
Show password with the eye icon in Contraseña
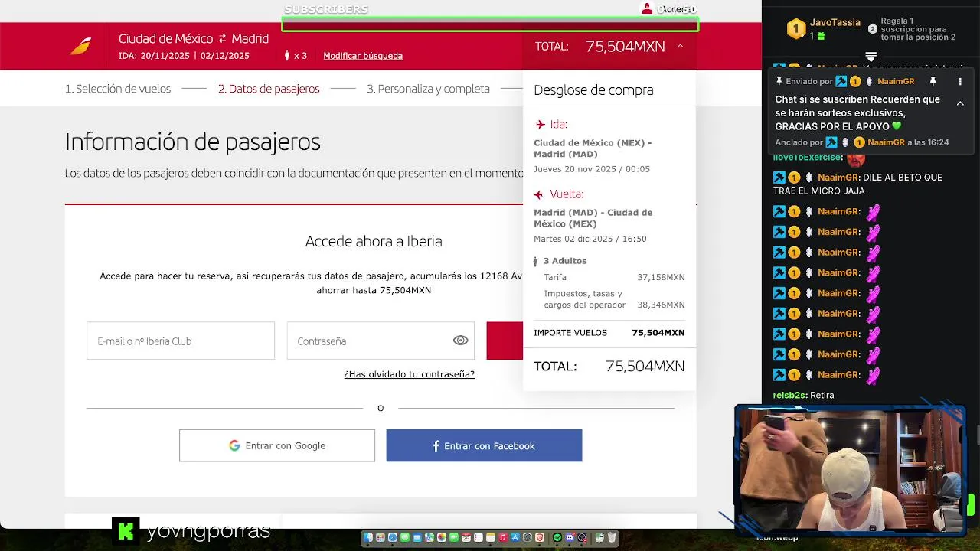[460, 341]
